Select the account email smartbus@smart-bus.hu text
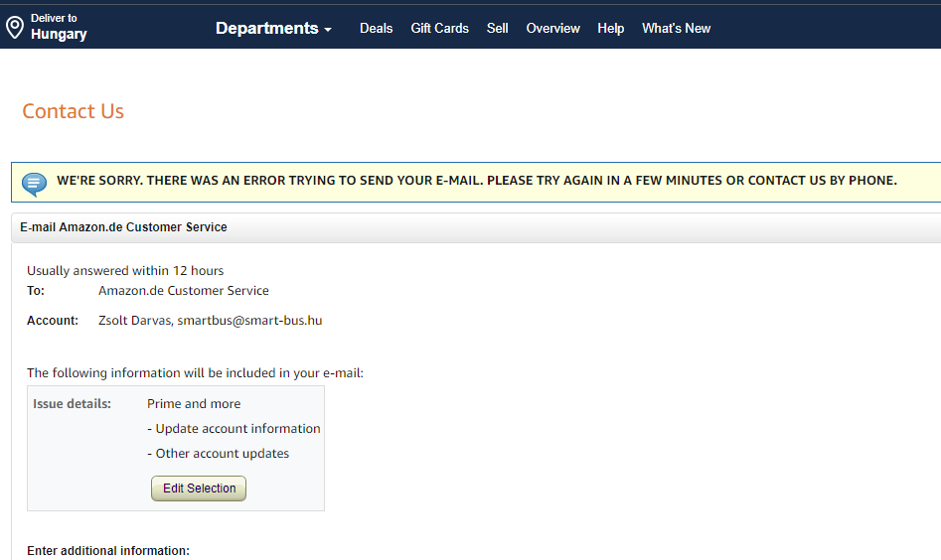The height and width of the screenshot is (560, 941). coord(249,320)
